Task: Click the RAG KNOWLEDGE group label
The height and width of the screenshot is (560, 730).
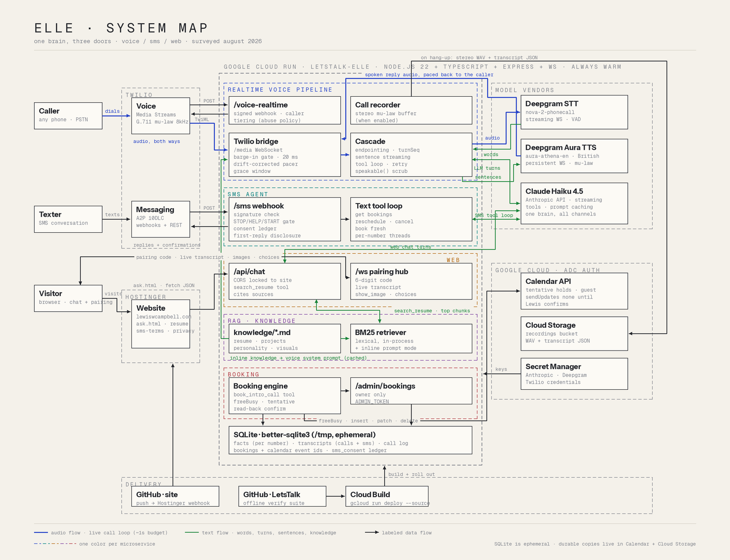Action: 262,321
